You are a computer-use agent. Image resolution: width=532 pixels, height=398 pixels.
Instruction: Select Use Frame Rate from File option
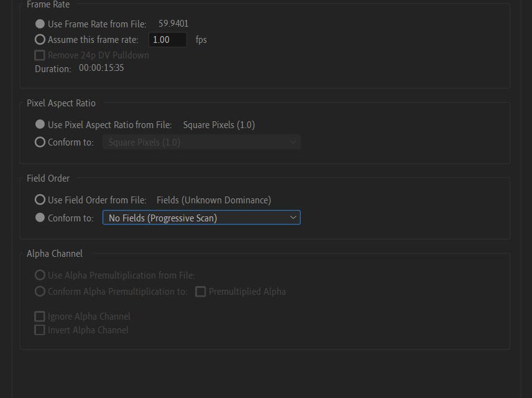click(x=40, y=24)
